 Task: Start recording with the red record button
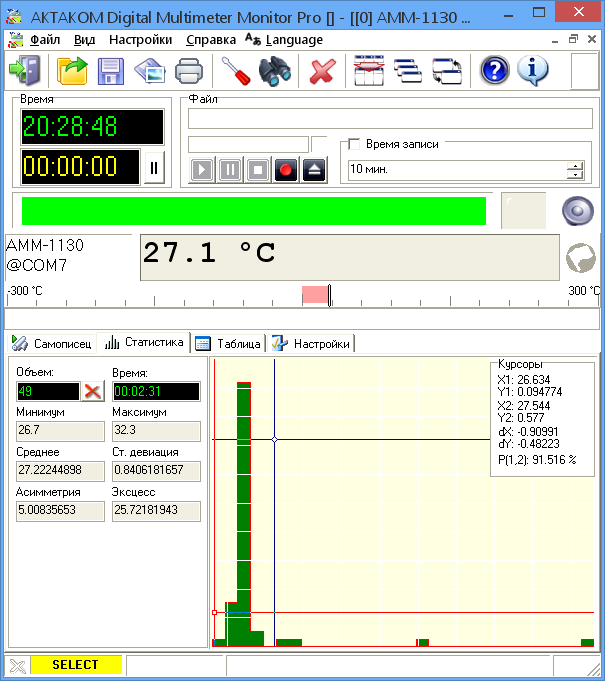(x=286, y=169)
